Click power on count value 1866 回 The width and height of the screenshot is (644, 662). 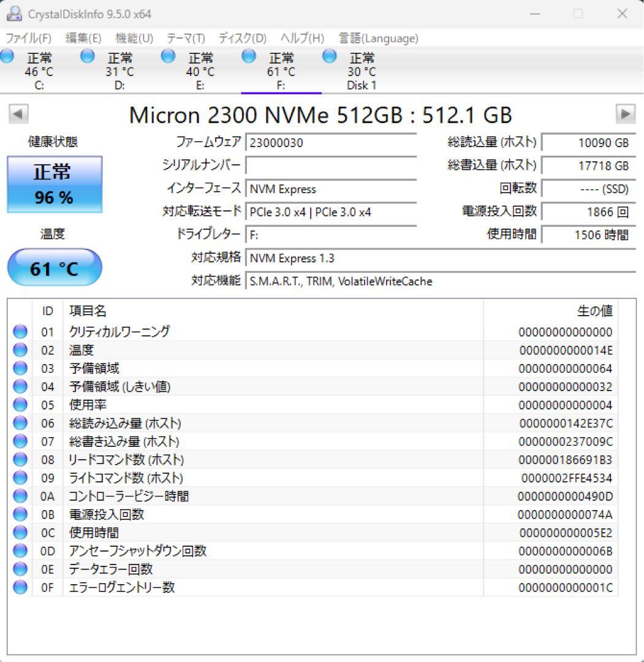click(x=589, y=211)
